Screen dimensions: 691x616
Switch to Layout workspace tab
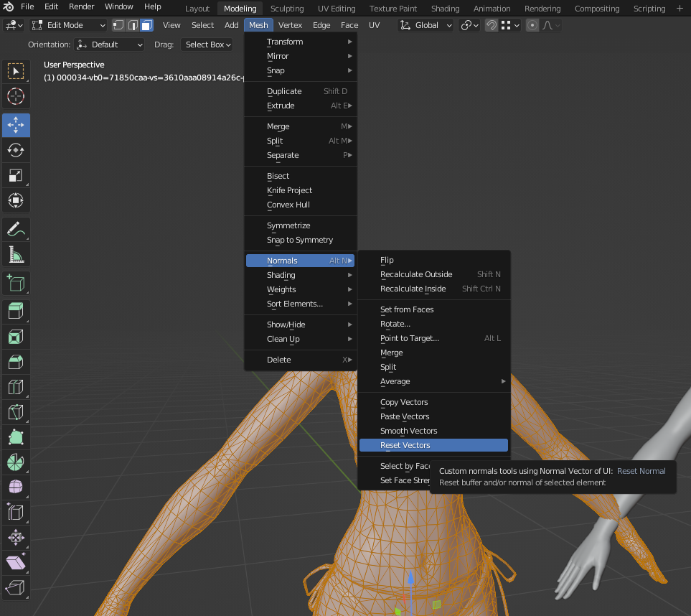pos(197,9)
